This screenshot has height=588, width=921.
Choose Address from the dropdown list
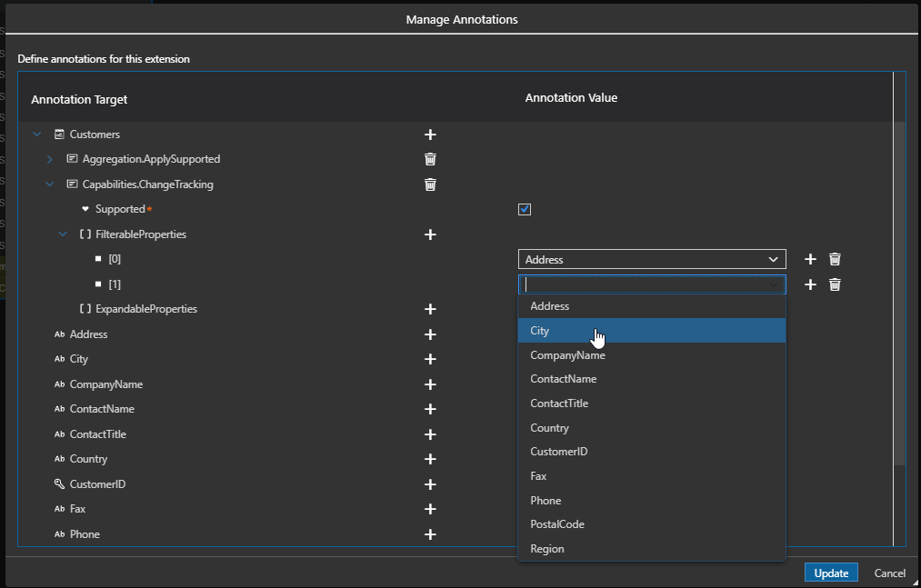coord(651,306)
